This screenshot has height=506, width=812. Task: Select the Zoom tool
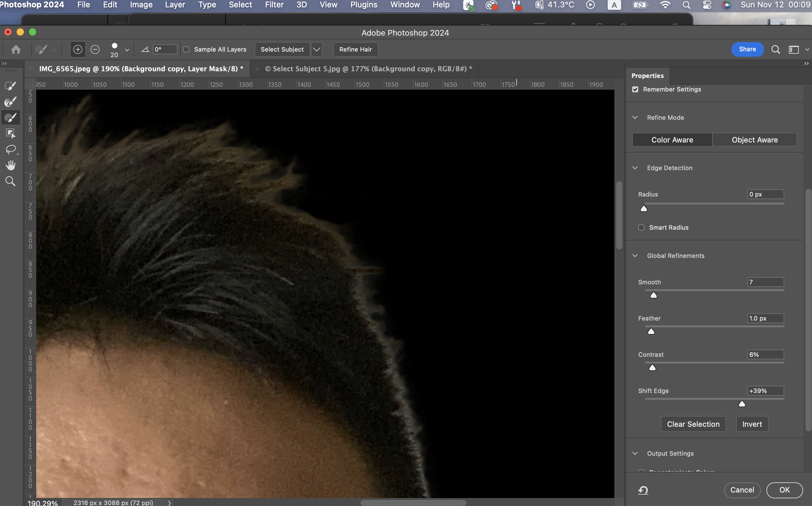pos(10,181)
